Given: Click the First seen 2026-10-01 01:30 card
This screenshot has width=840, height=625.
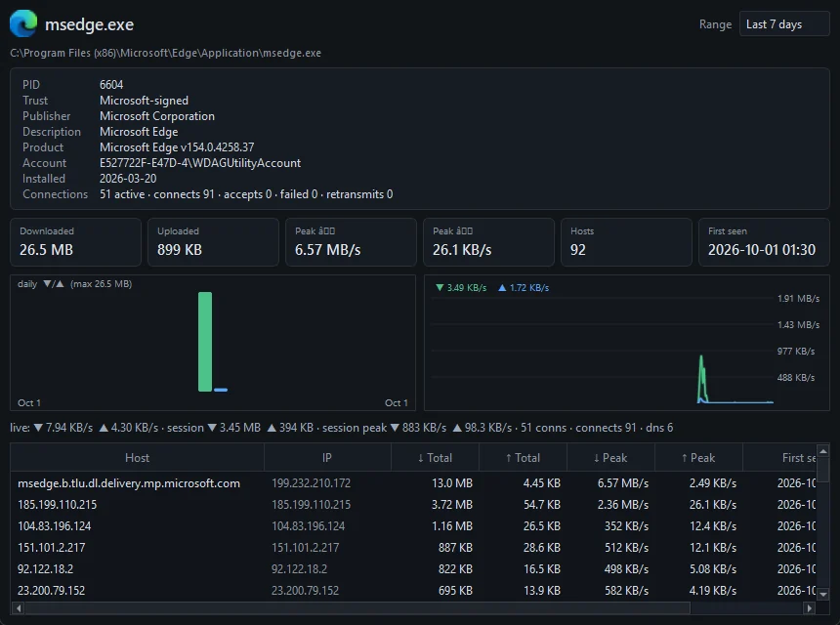Looking at the screenshot, I should 764,242.
